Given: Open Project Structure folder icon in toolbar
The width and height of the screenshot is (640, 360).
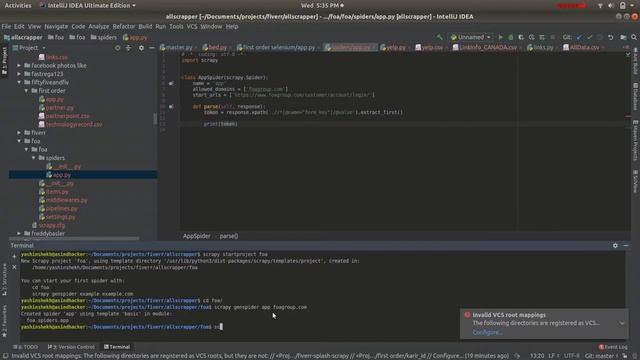Looking at the screenshot, I should pyautogui.click(x=623, y=37).
